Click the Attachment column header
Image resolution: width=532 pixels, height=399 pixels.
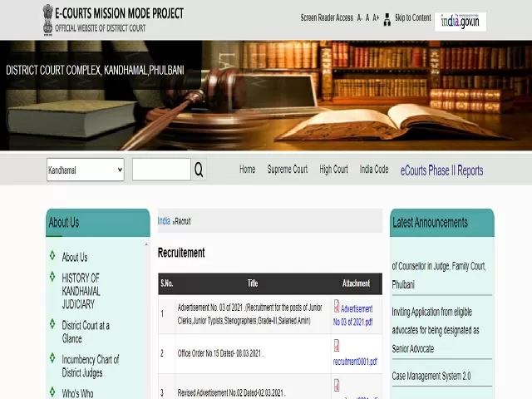[356, 283]
